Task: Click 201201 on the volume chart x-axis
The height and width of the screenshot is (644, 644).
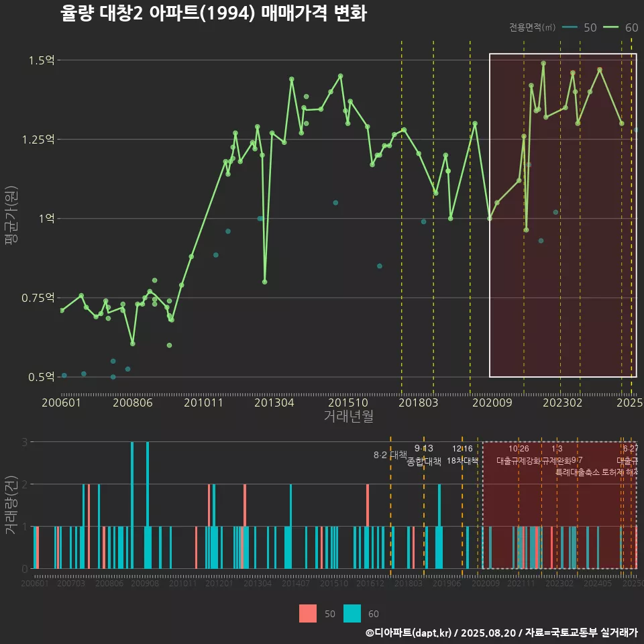Action: (x=219, y=583)
